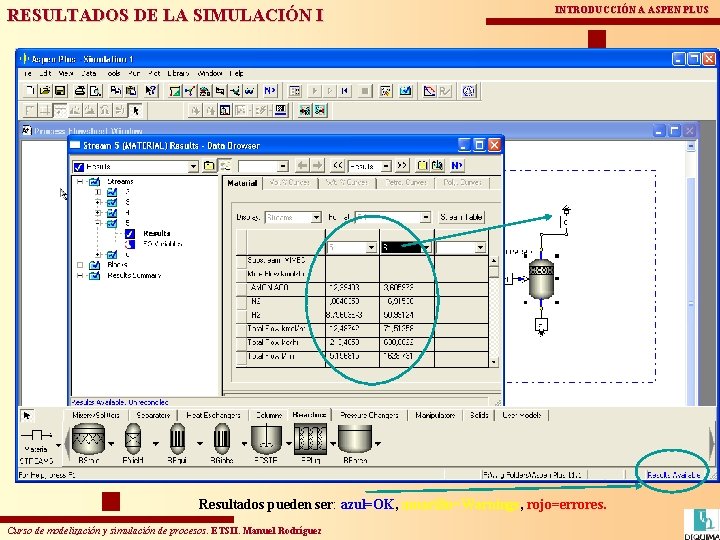The image size is (720, 540).
Task: Open the Library menu
Action: 178,73
